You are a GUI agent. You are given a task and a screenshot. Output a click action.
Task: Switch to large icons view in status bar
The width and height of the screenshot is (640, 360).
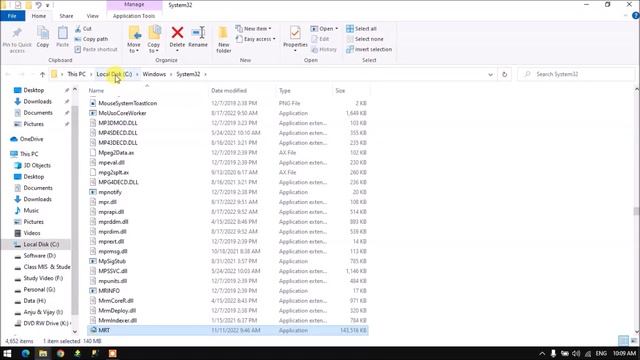click(x=634, y=340)
